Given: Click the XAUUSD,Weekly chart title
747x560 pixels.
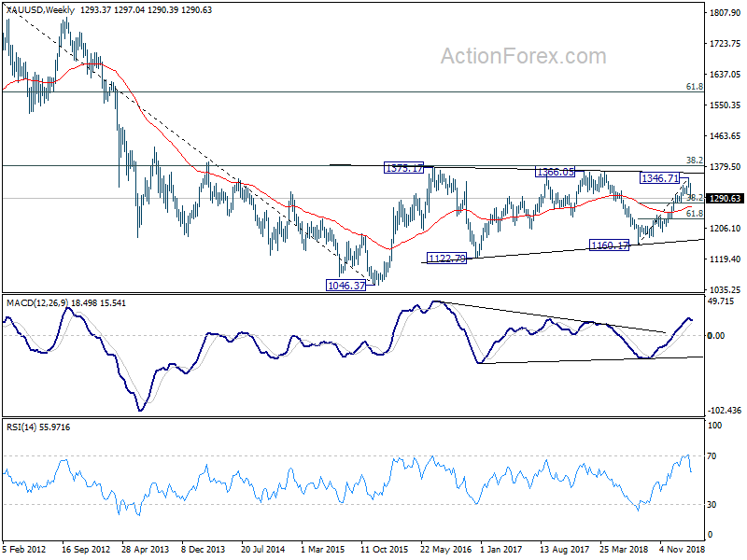Looking at the screenshot, I should tap(40, 10).
